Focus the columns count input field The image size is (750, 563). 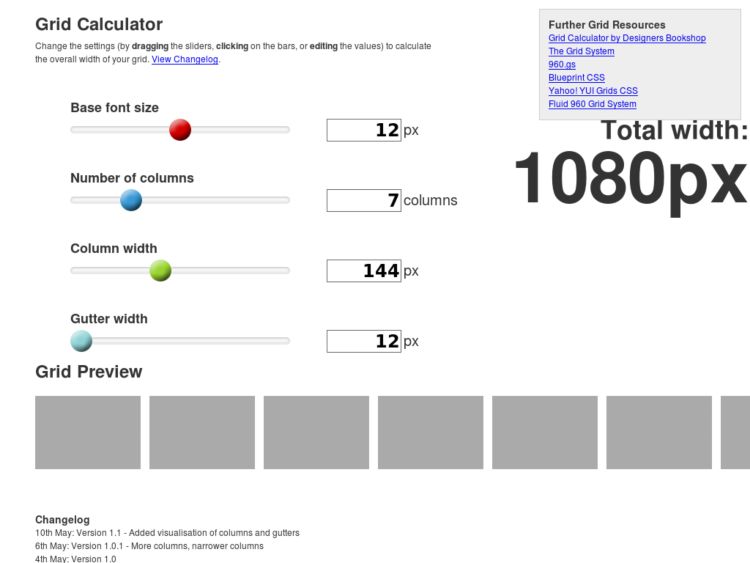[364, 200]
